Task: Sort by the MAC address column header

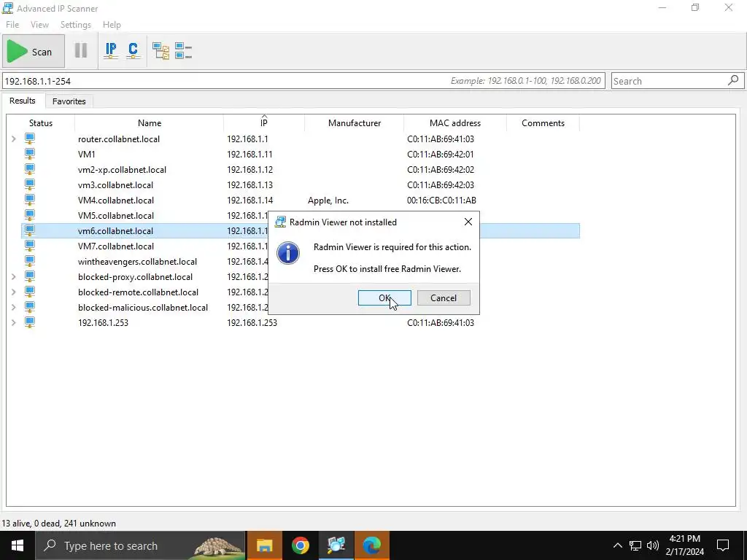Action: point(455,122)
